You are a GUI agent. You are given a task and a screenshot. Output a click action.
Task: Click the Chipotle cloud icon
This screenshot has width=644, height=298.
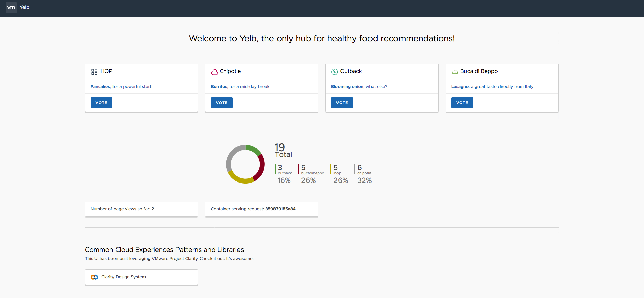(x=214, y=72)
